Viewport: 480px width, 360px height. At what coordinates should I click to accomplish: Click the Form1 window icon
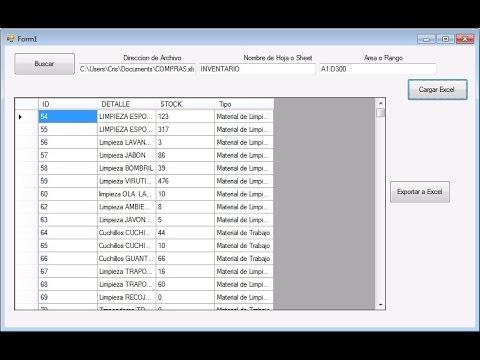(10, 39)
